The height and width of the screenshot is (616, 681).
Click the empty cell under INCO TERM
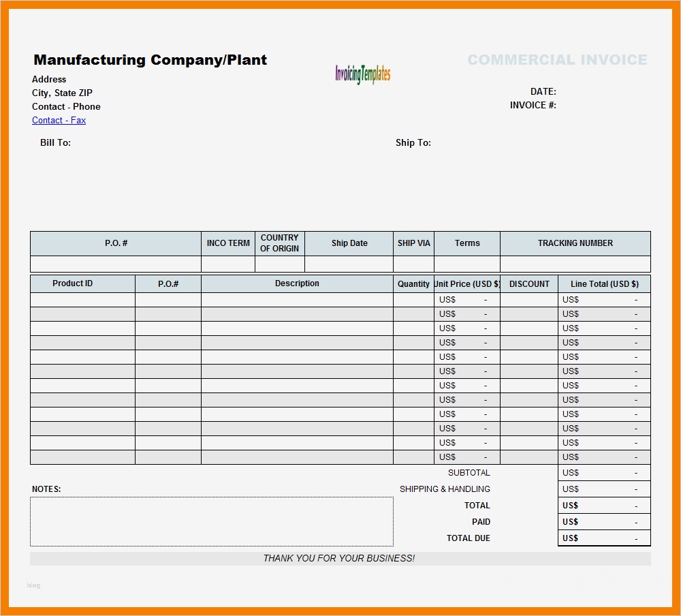(x=228, y=264)
